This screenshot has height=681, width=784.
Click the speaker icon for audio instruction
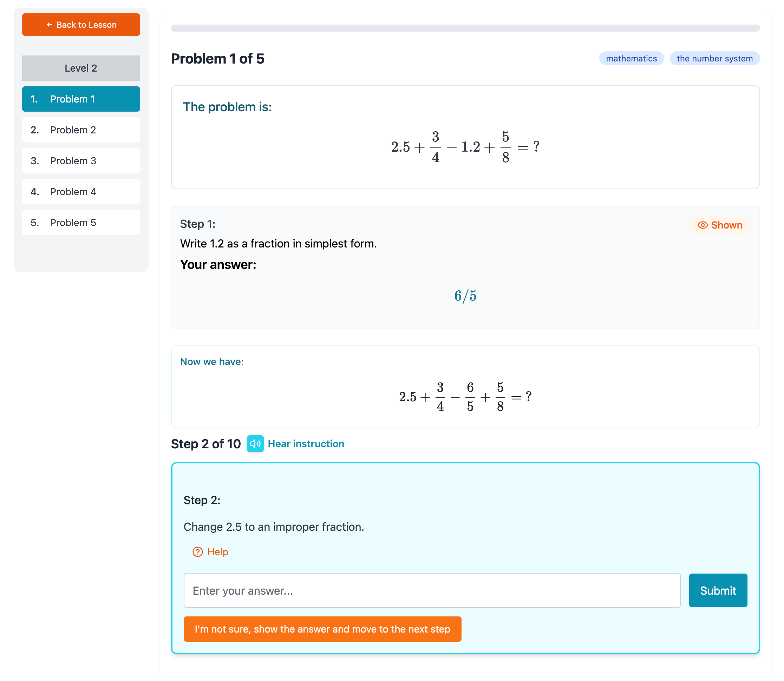click(255, 443)
